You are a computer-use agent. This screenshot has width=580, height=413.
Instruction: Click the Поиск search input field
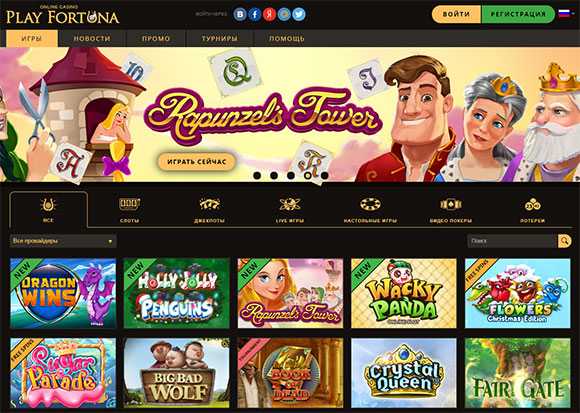click(x=512, y=241)
